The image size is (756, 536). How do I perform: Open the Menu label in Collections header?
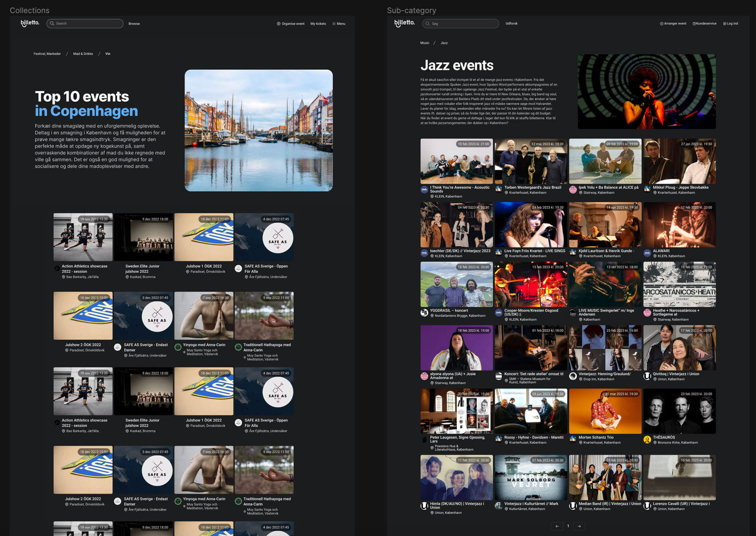point(341,24)
